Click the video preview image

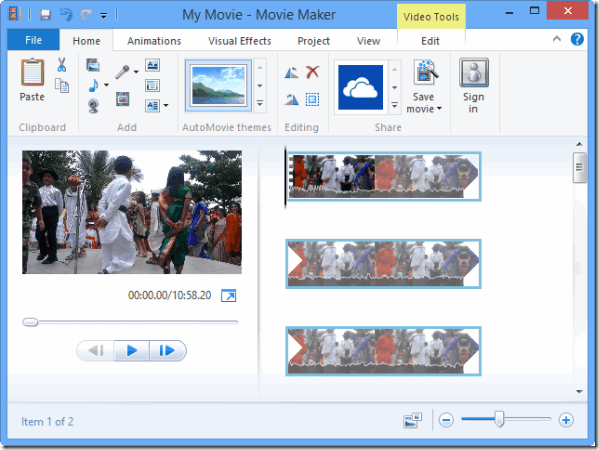tap(132, 212)
